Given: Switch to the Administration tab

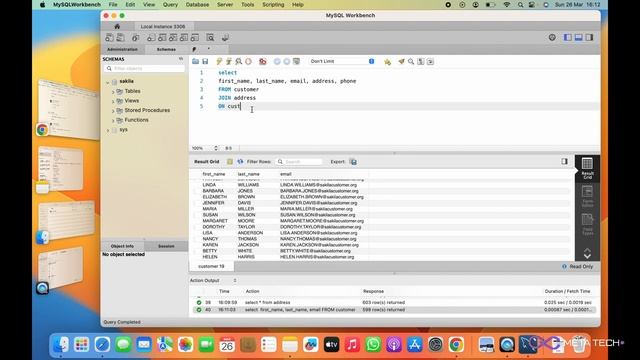Looking at the screenshot, I should (x=122, y=49).
